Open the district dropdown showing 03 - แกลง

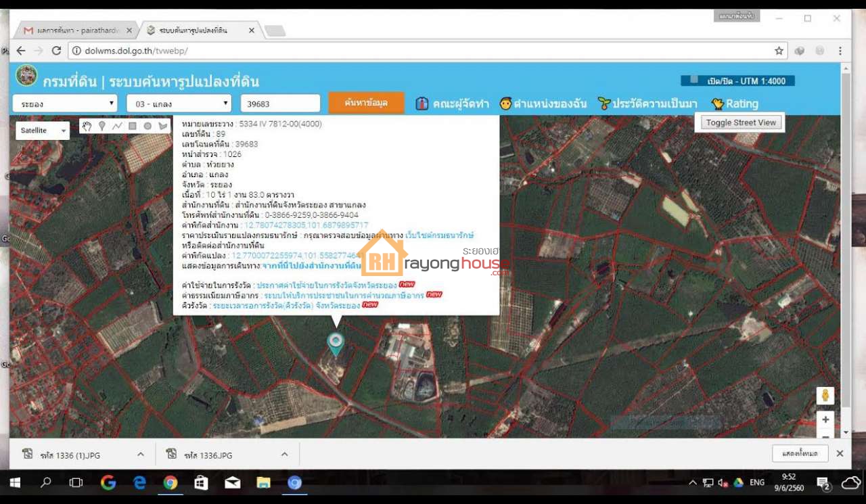[x=179, y=104]
